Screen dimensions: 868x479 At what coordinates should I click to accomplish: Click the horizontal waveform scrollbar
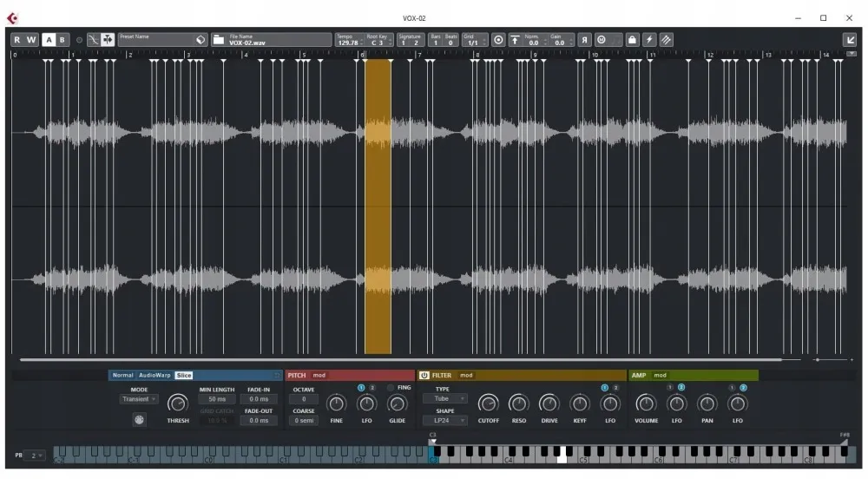pyautogui.click(x=401, y=359)
